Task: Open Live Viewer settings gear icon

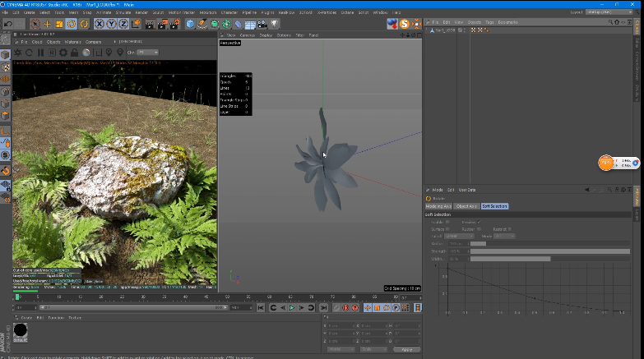Action: (63, 53)
